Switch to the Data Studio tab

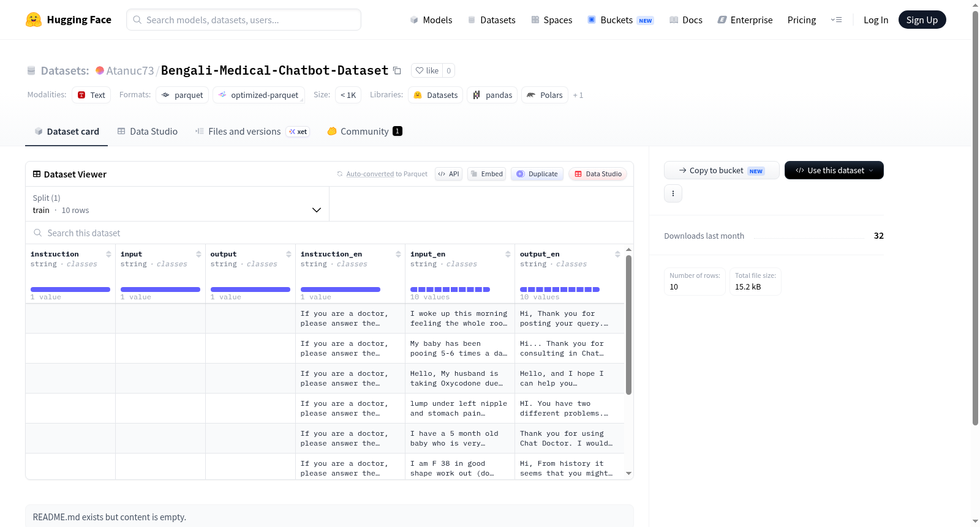(x=148, y=131)
